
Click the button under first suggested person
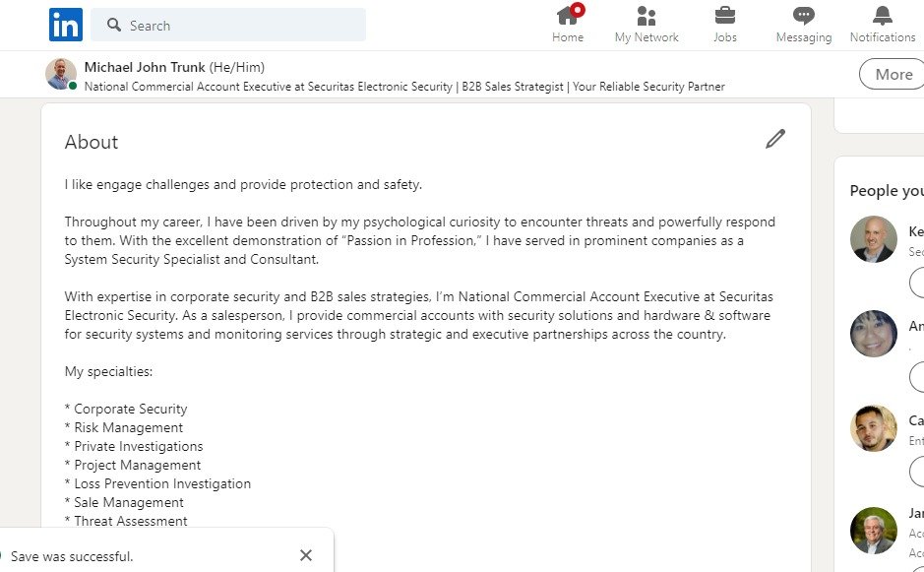pos(916,282)
